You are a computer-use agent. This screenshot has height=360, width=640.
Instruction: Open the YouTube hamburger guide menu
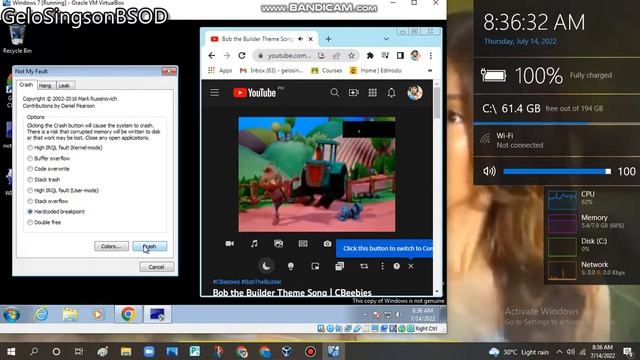pos(215,93)
